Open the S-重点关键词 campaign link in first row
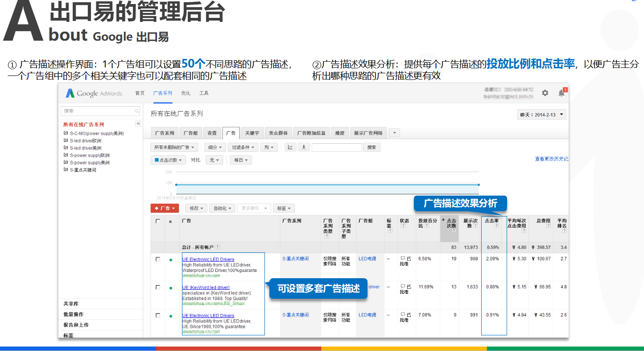Viewport: 644px width, 351px height. point(295,259)
